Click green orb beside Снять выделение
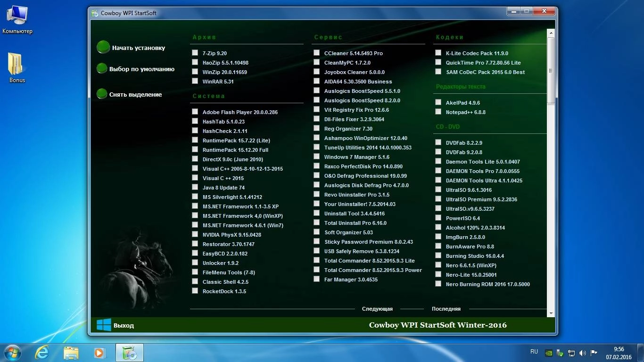Viewport: 644px width, 362px height. coord(102,94)
